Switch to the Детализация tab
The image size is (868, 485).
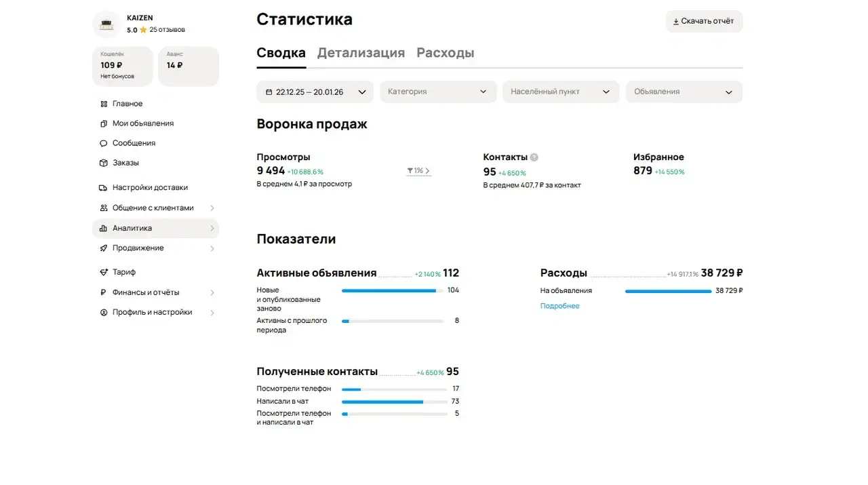[361, 53]
